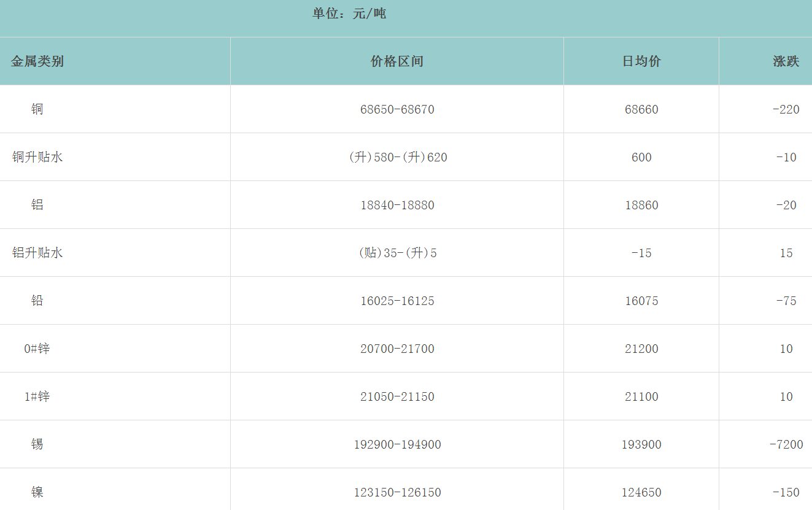The width and height of the screenshot is (812, 510).
Task: Click aluminum daily average 18860
Action: click(x=641, y=205)
